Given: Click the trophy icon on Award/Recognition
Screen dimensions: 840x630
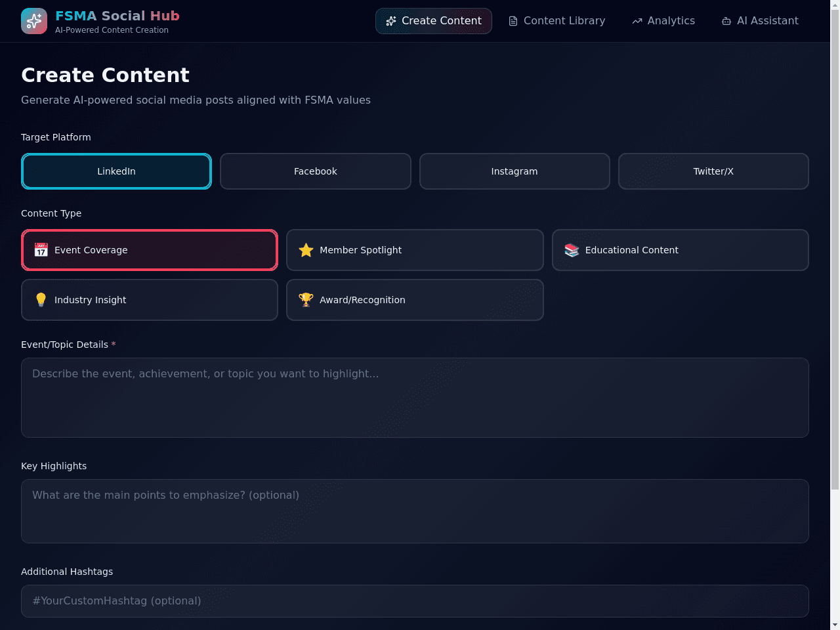Looking at the screenshot, I should pos(306,300).
